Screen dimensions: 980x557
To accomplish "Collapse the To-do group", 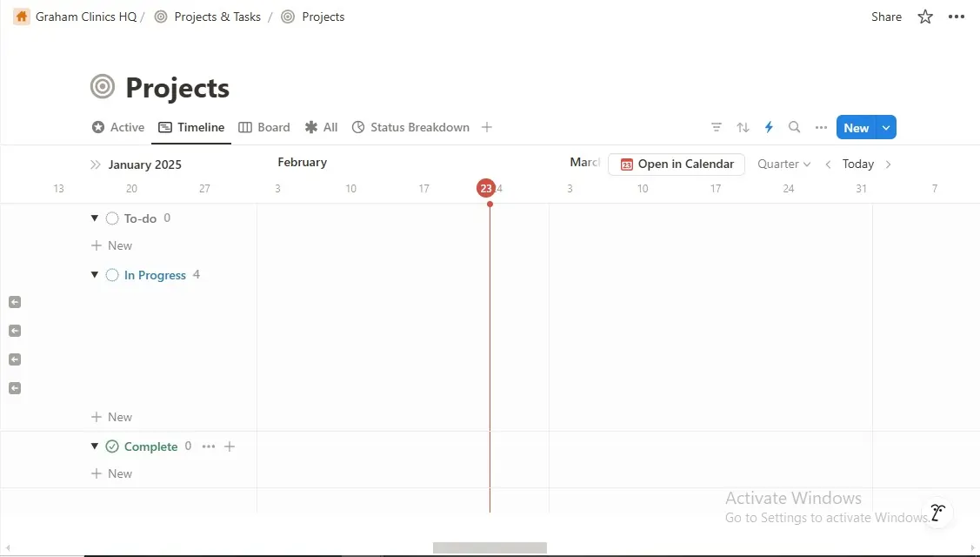I will [x=95, y=218].
